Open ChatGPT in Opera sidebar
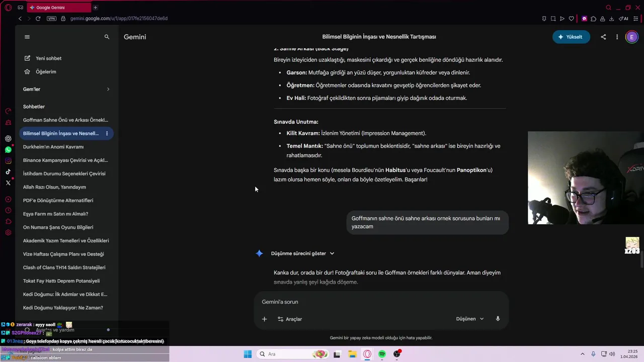 [x=8, y=138]
